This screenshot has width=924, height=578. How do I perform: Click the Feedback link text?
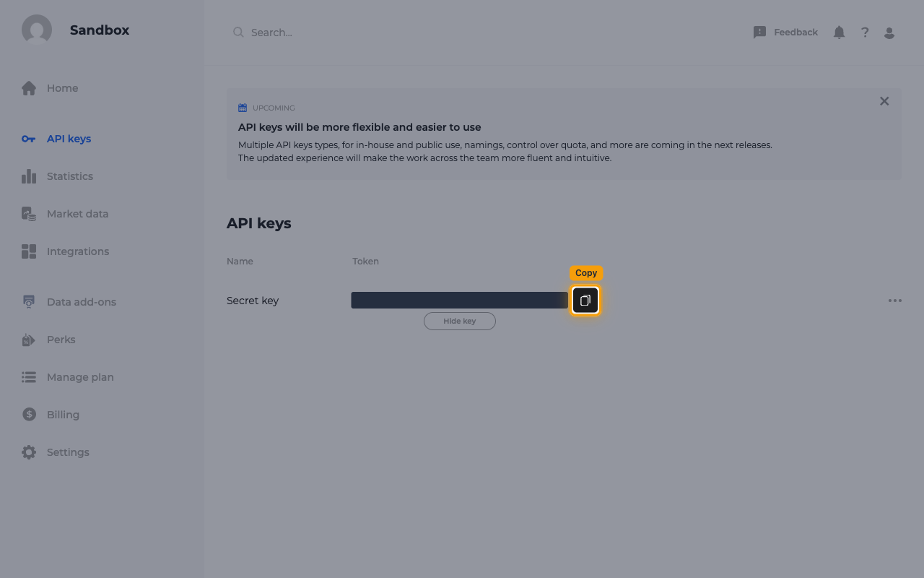[796, 33]
